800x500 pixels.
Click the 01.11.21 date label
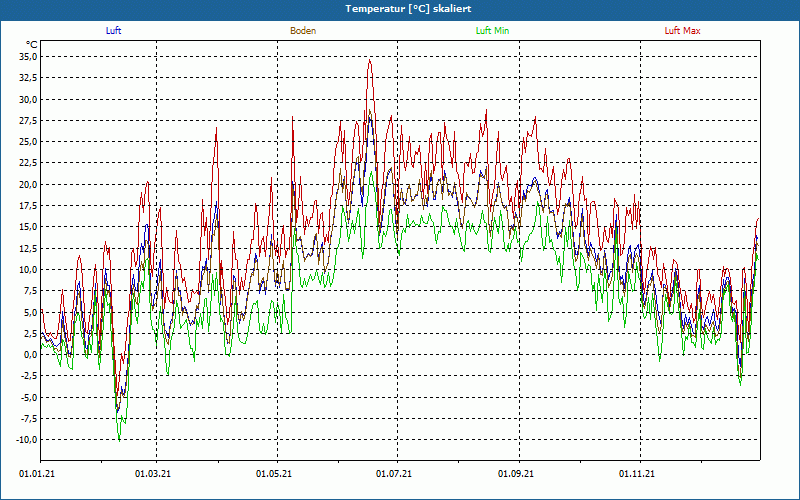coord(637,474)
